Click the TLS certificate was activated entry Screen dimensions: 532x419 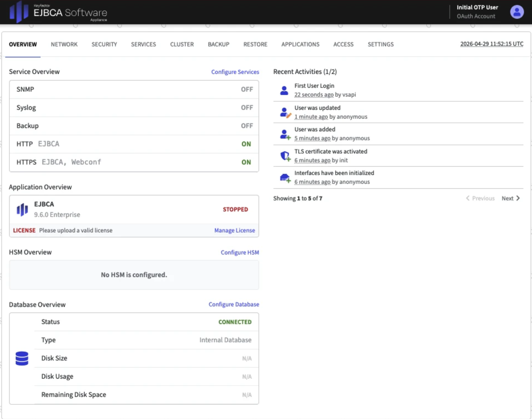coord(398,156)
